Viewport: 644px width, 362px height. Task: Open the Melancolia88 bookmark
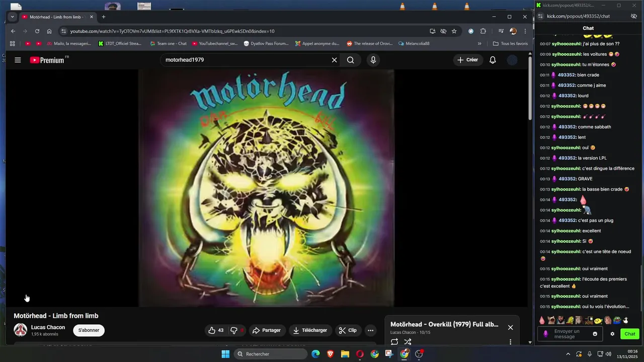414,44
